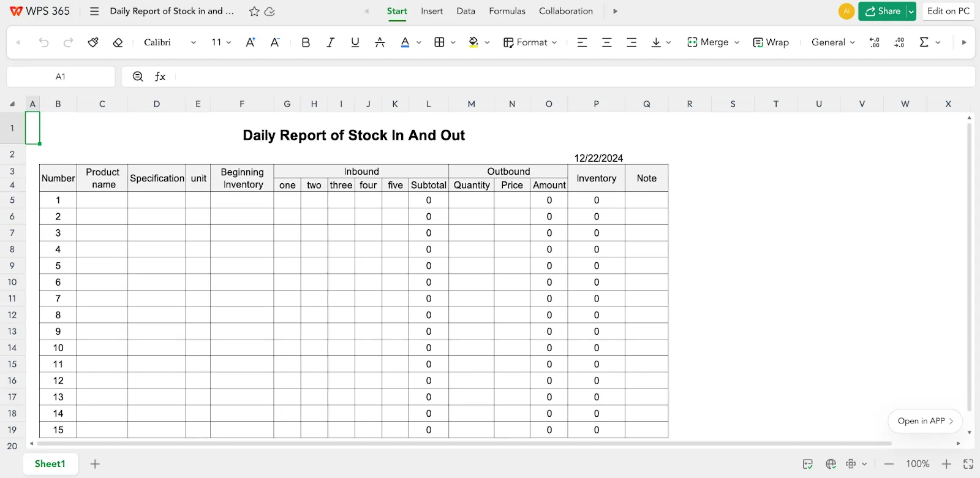Expand the Calibri font name dropdown
The image size is (980, 478).
point(194,42)
